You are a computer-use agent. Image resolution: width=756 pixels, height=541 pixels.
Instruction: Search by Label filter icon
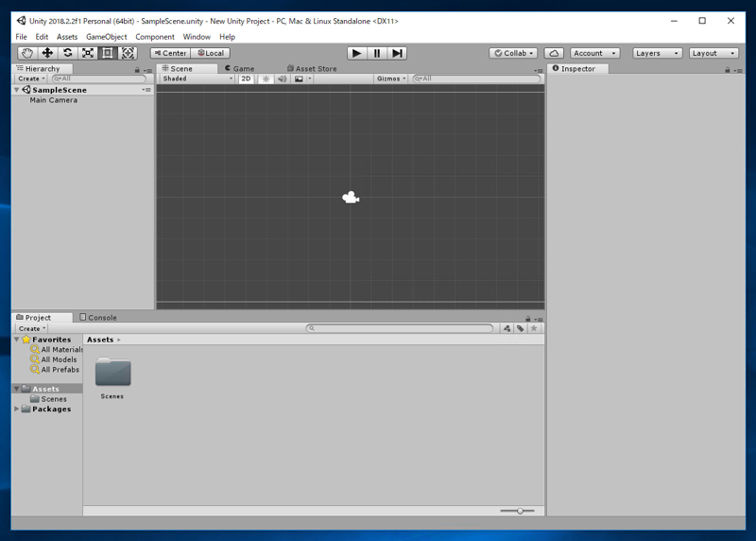point(521,328)
